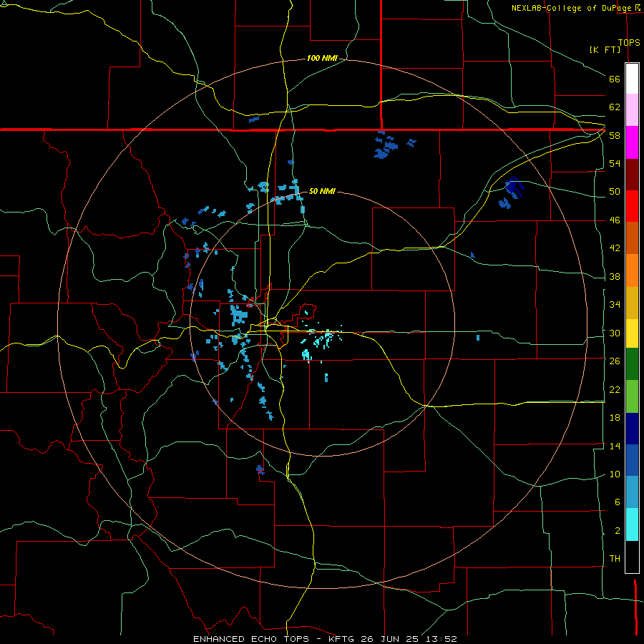Pick the light green legend swatch
The width and height of the screenshot is (644, 644).
(632, 396)
